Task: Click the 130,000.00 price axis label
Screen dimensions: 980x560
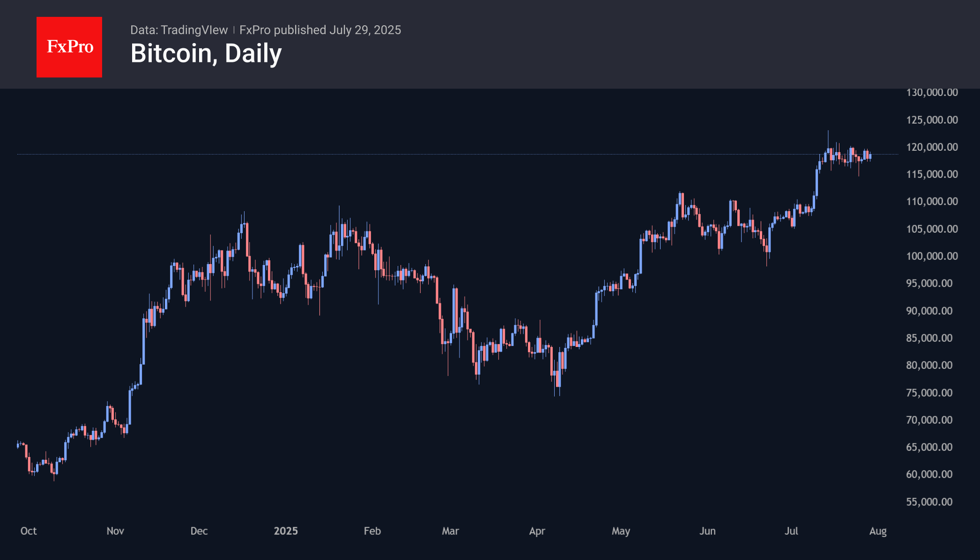Action: point(932,92)
